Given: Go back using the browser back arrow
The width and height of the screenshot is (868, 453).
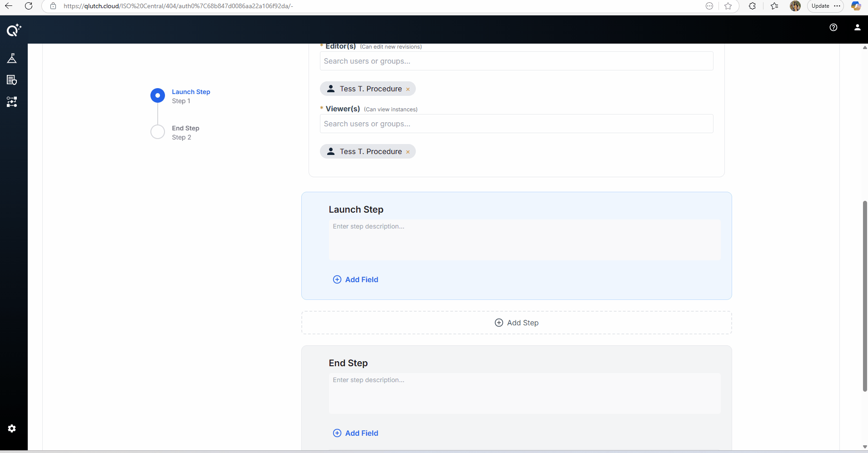Looking at the screenshot, I should 10,6.
